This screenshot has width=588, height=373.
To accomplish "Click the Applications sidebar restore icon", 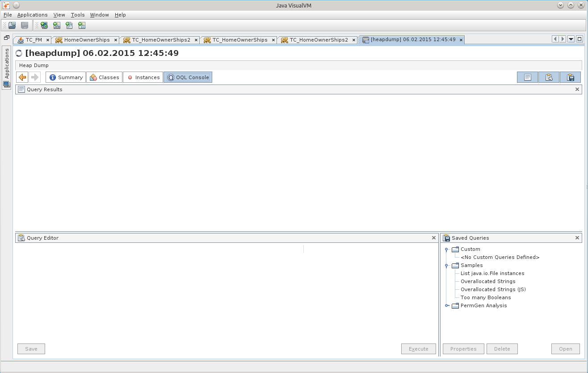I will tap(6, 38).
